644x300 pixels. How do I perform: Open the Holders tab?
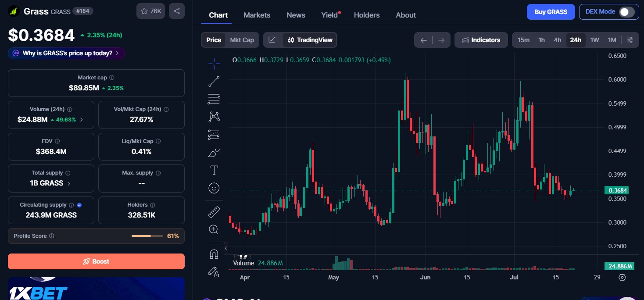point(367,15)
